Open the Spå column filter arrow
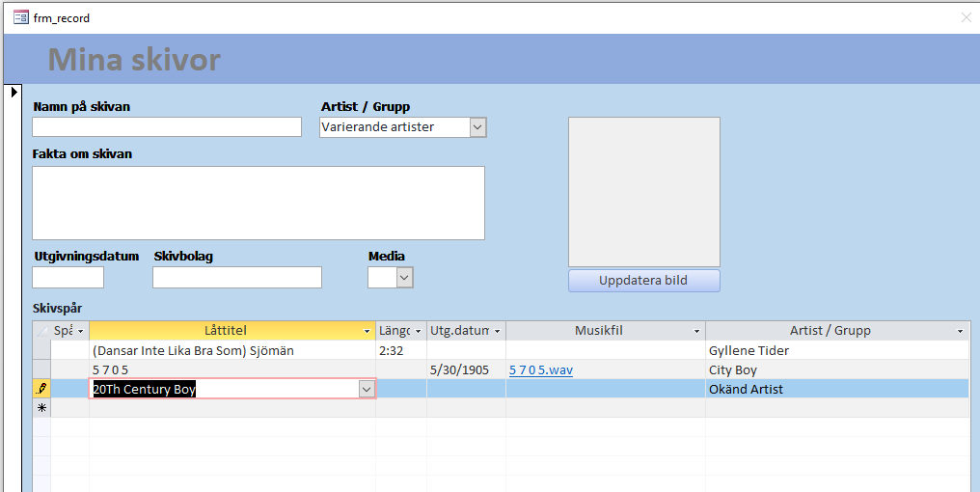Viewport: 980px width, 492px height. [x=81, y=331]
